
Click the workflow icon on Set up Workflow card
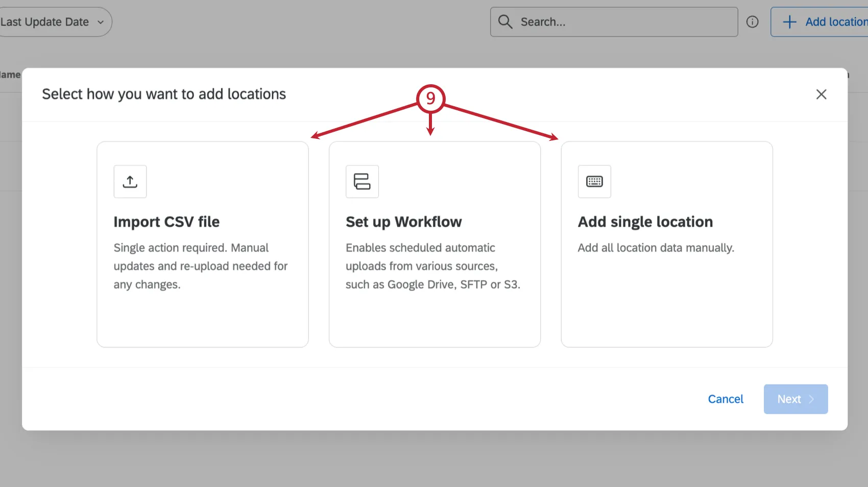(x=362, y=182)
